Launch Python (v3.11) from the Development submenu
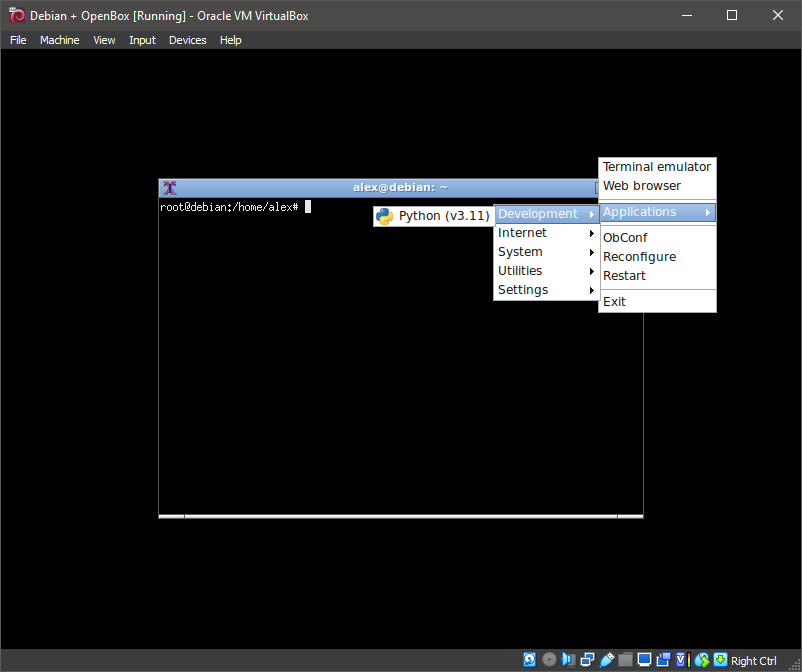The width and height of the screenshot is (802, 672). [x=433, y=215]
